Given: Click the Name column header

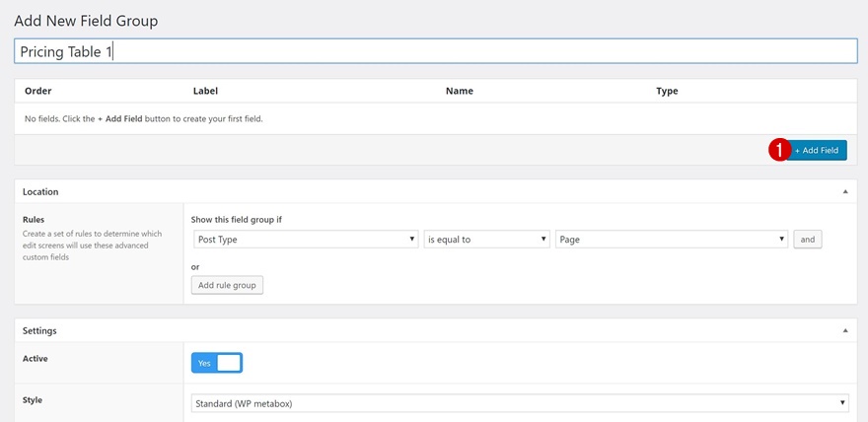Looking at the screenshot, I should coord(460,91).
